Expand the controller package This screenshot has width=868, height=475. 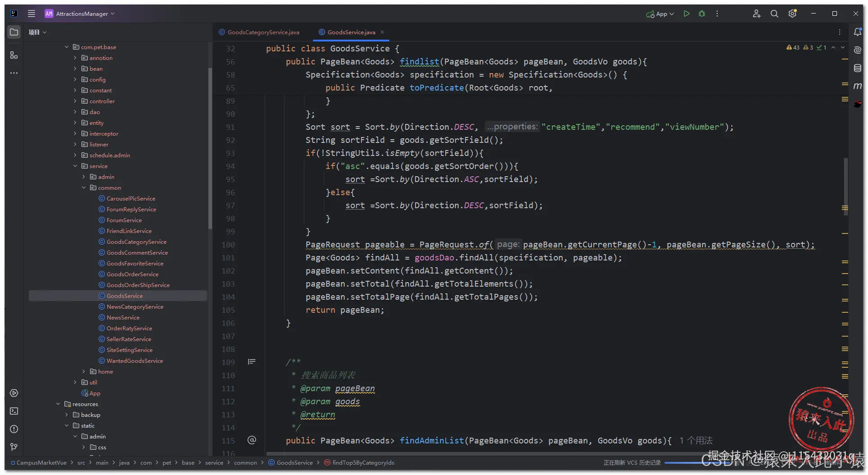coord(75,101)
